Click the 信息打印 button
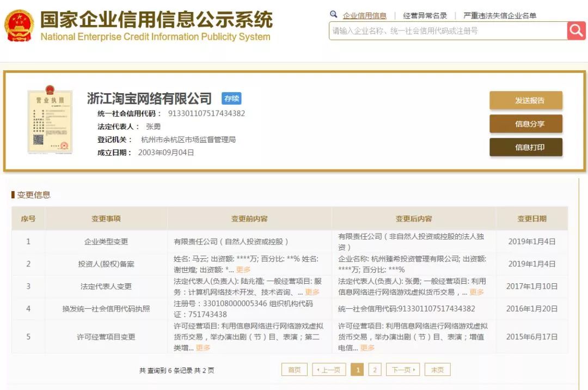The height and width of the screenshot is (390, 588). coord(526,147)
